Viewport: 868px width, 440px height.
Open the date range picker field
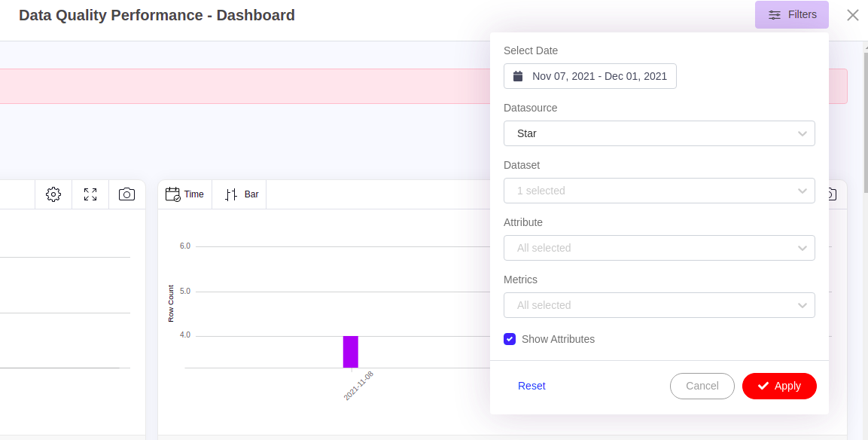(590, 76)
